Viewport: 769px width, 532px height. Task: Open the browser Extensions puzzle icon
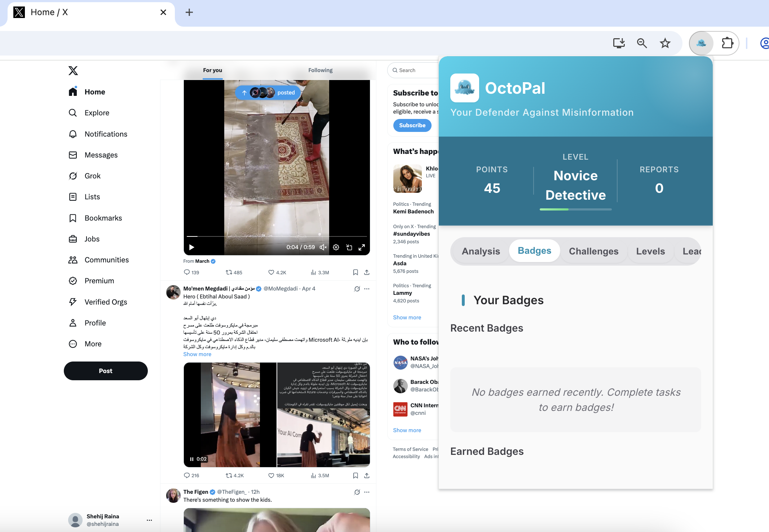(727, 43)
